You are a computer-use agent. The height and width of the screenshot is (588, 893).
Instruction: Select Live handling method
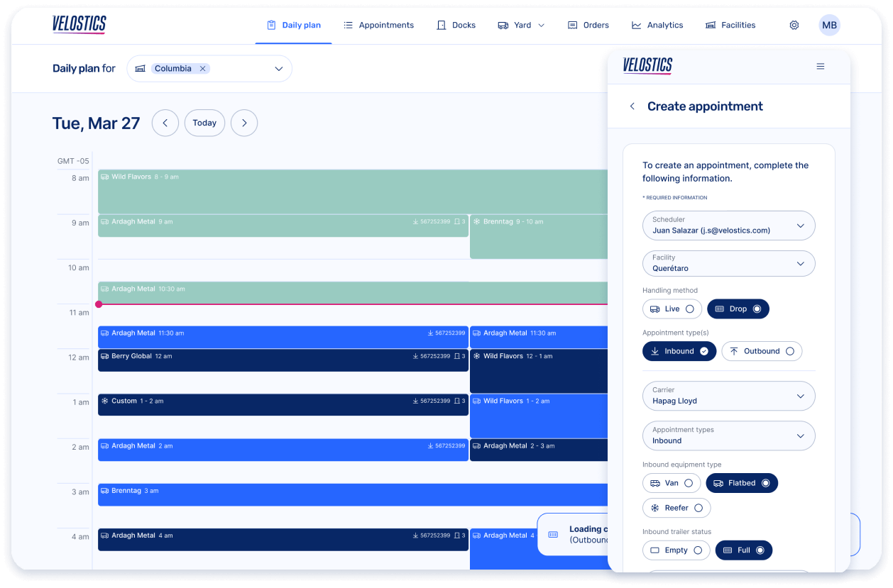point(672,309)
